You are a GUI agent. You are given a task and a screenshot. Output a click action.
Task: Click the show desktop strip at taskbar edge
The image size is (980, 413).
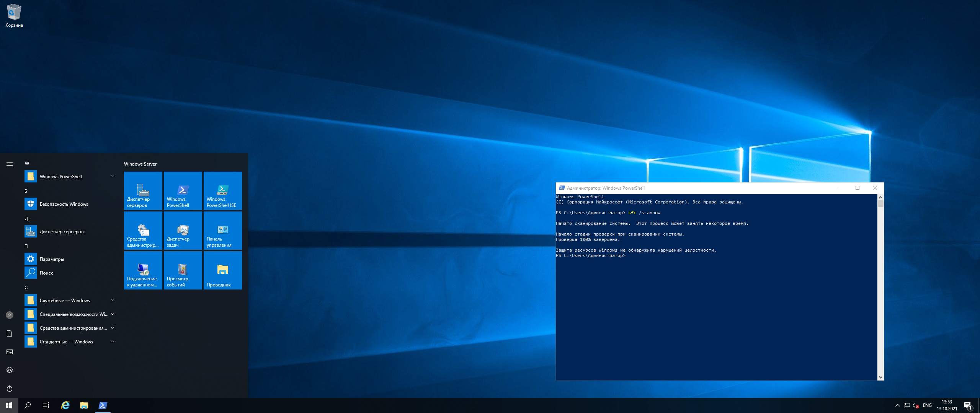click(978, 405)
